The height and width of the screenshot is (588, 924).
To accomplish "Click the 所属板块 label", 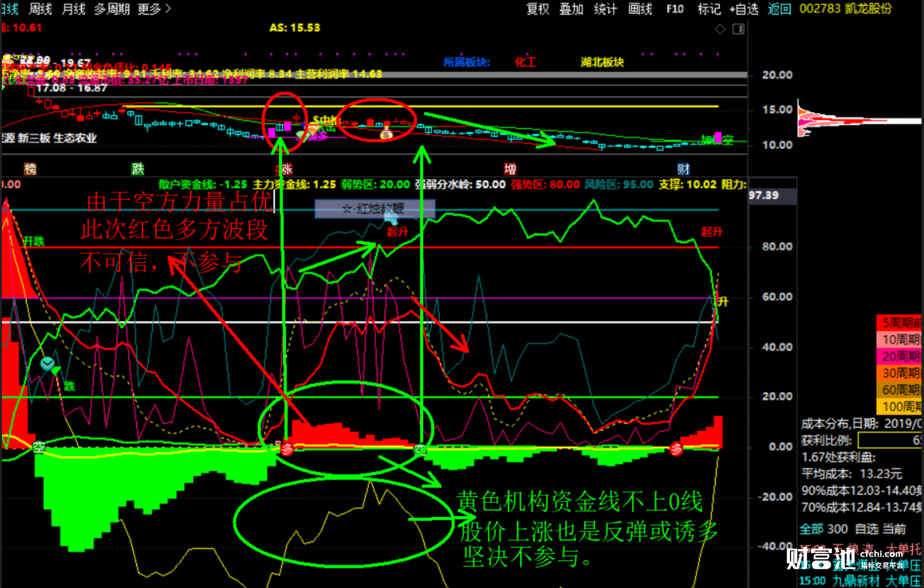I will click(467, 62).
